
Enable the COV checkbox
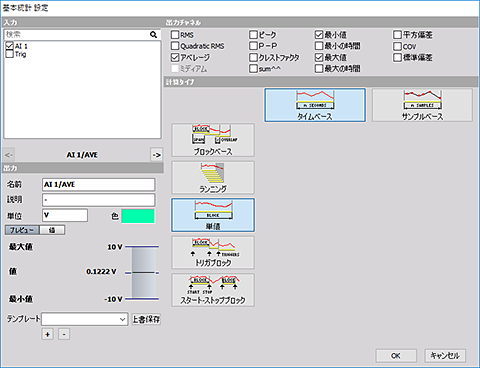(x=397, y=46)
